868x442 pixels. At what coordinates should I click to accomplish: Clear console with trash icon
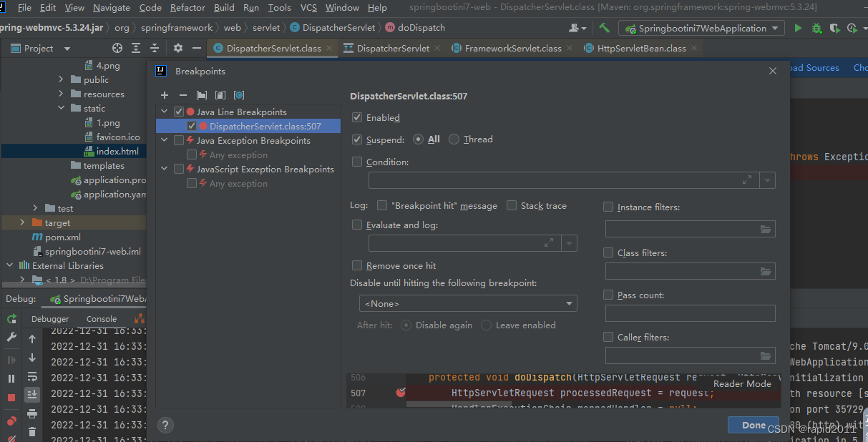(x=32, y=431)
